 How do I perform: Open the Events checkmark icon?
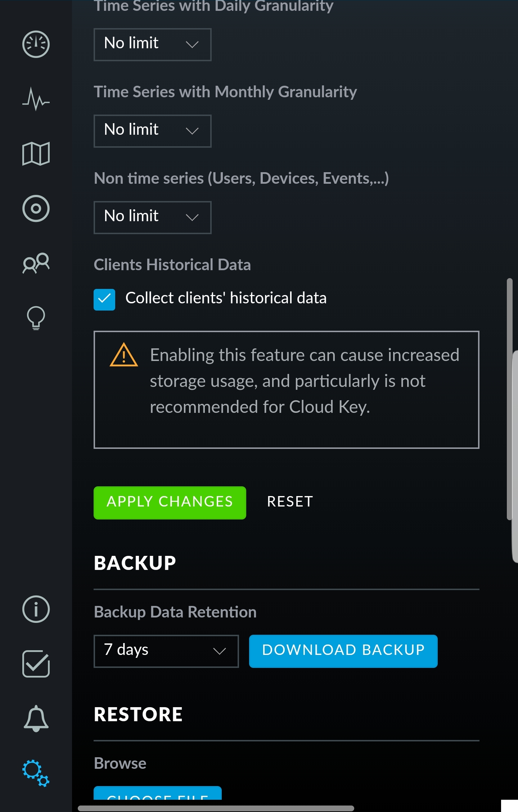click(36, 664)
